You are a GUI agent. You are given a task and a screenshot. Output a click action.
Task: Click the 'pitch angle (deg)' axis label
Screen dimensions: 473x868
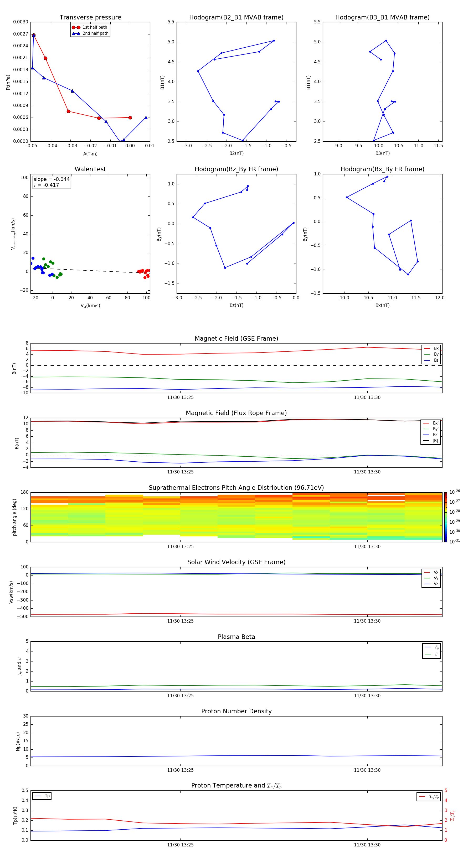(x=14, y=517)
